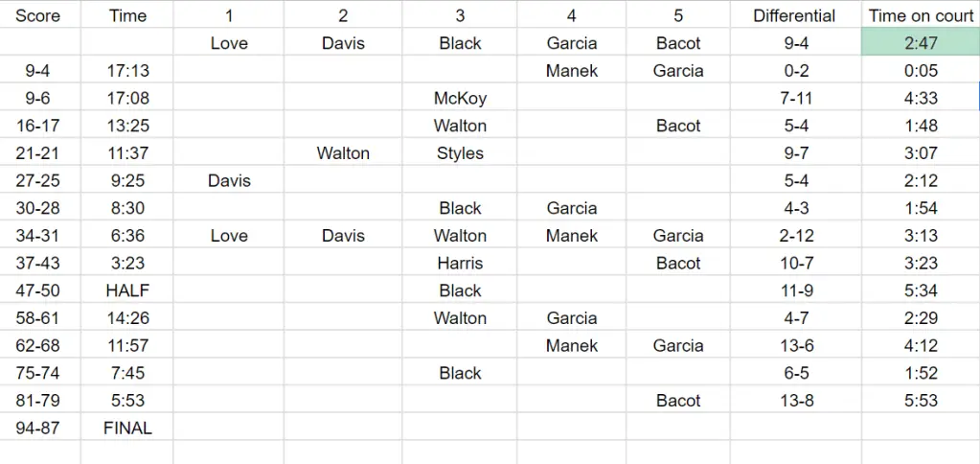
Task: Click the Score column header cell
Action: 38,15
